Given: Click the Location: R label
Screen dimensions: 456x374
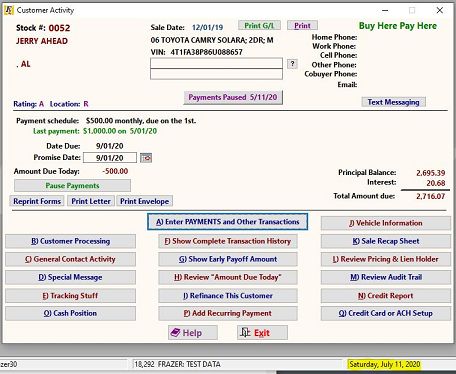Looking at the screenshot, I should [69, 104].
